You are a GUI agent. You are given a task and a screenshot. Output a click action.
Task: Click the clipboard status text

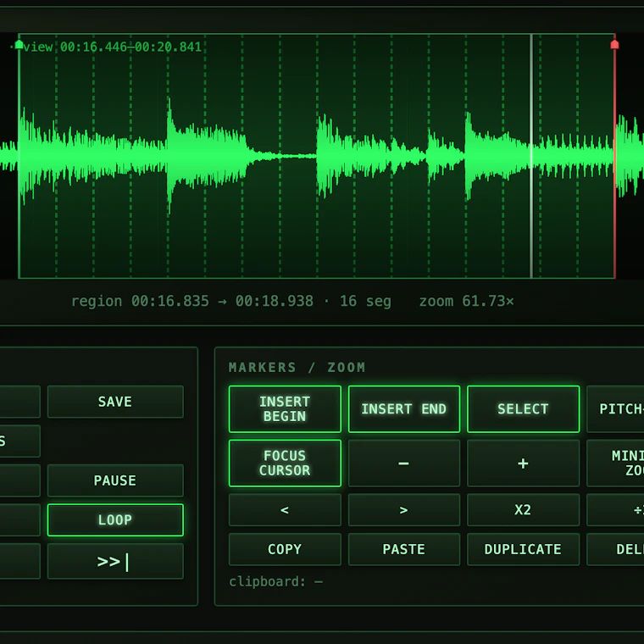tap(276, 581)
